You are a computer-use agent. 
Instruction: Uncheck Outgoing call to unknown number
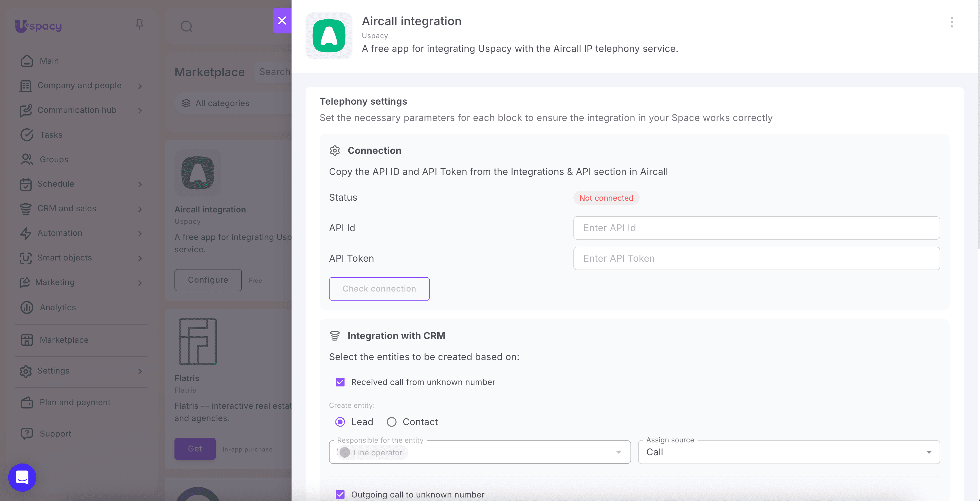pyautogui.click(x=340, y=495)
